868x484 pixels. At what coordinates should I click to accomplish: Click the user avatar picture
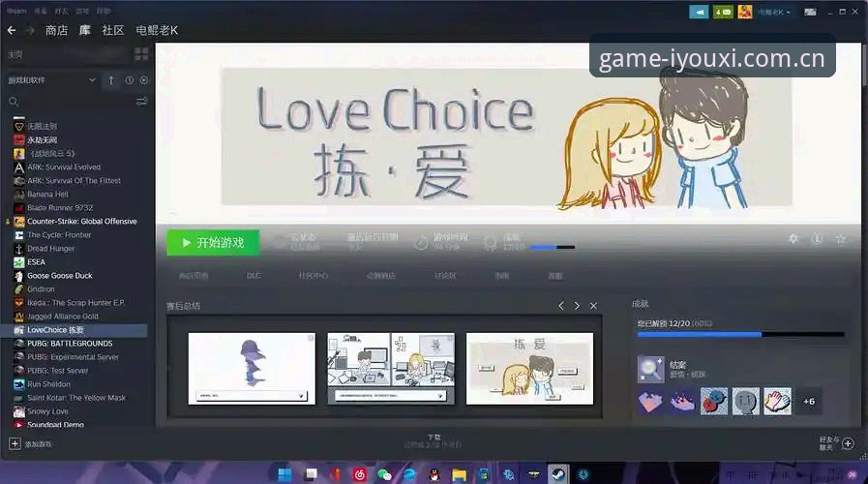(x=745, y=12)
